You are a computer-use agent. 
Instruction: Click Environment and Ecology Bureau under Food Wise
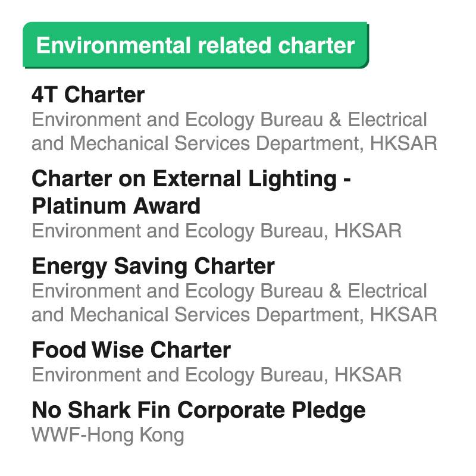coord(180,375)
